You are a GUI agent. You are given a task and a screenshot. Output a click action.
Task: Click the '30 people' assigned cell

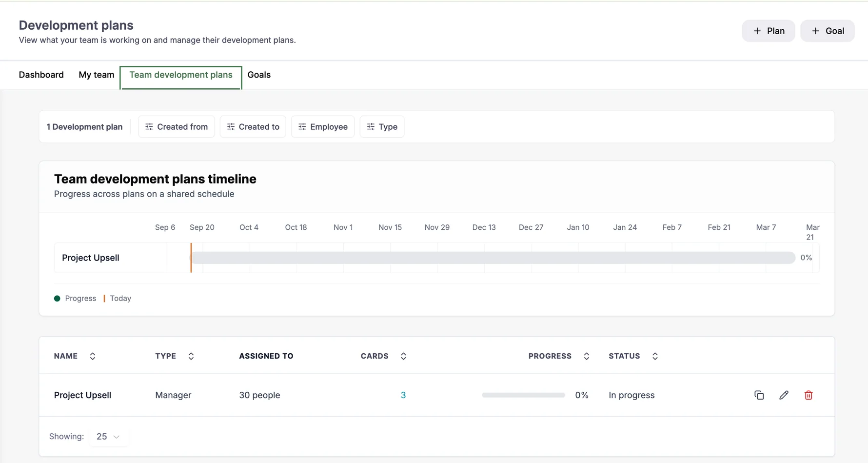click(259, 395)
